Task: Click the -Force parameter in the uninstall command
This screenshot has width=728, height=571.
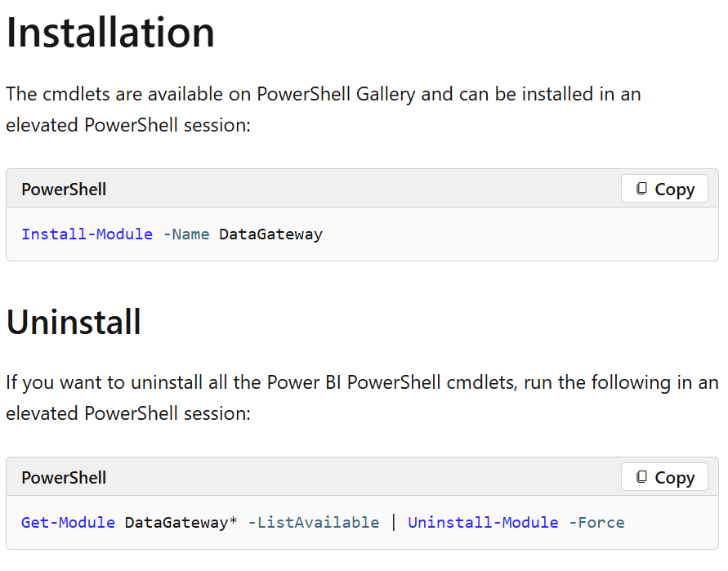Action: (x=596, y=522)
